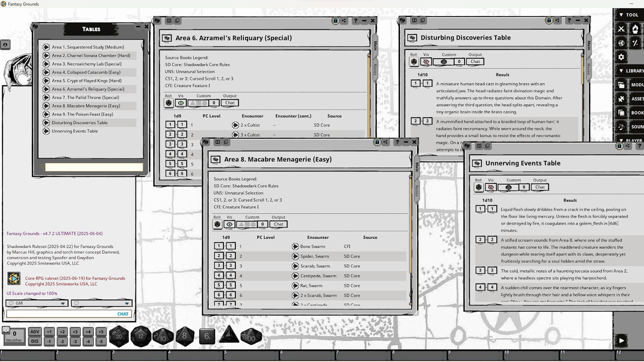Toggle the lock on the Area 6 window

tap(335, 20)
